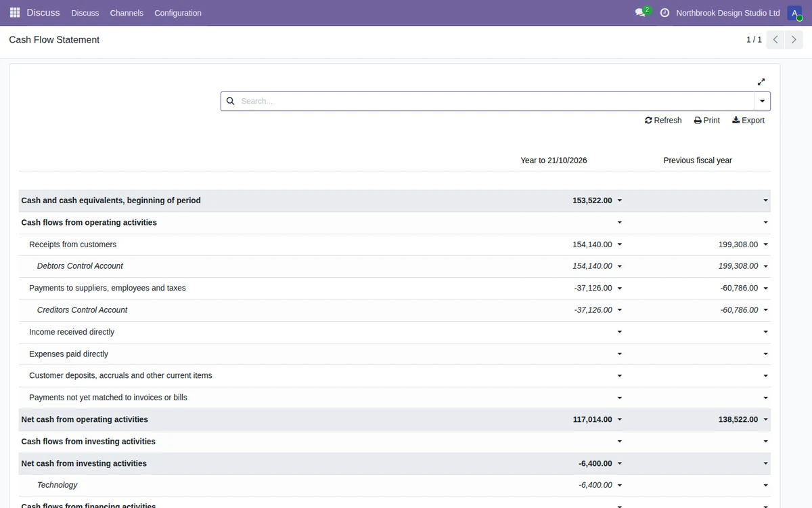Export the cash flow statement
This screenshot has height=508, width=812.
748,121
